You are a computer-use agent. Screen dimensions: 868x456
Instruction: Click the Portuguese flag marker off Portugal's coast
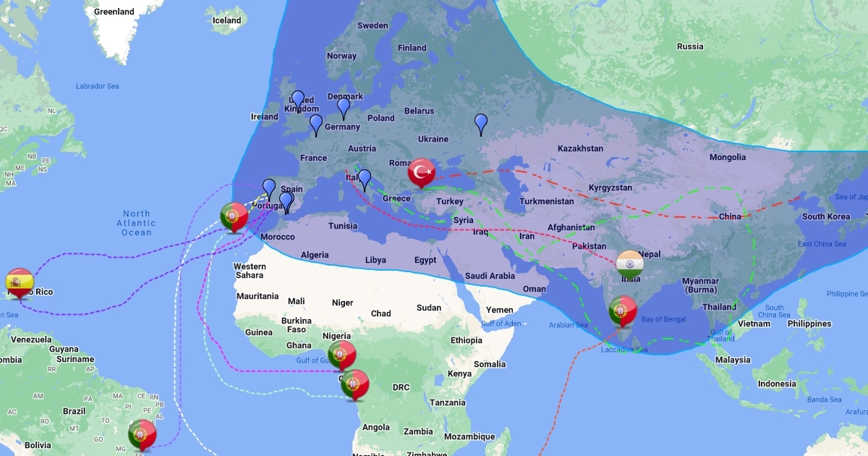pos(234,218)
